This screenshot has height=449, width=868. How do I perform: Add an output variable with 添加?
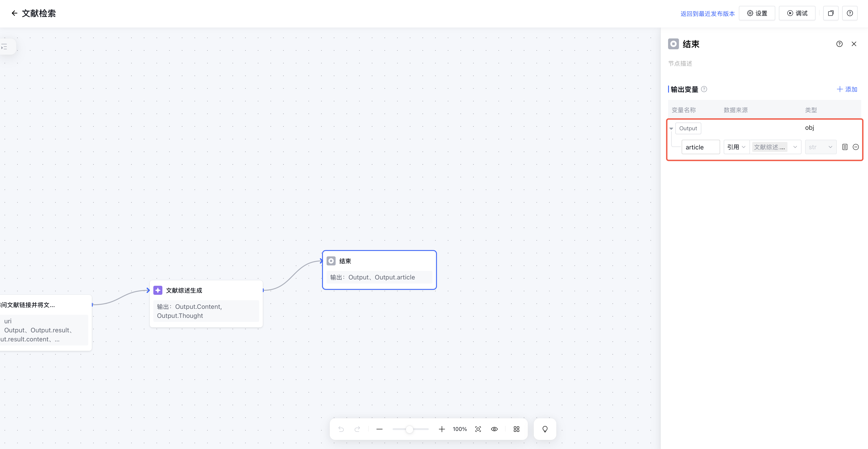point(847,89)
